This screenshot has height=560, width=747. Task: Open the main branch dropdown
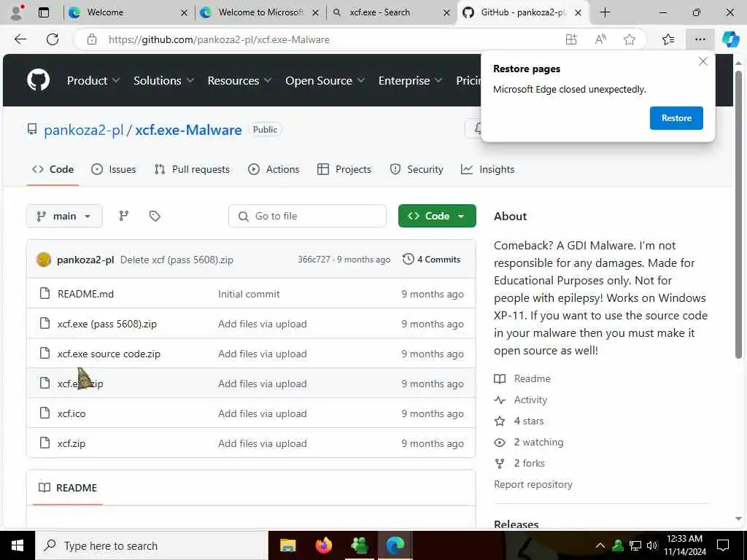pyautogui.click(x=64, y=216)
